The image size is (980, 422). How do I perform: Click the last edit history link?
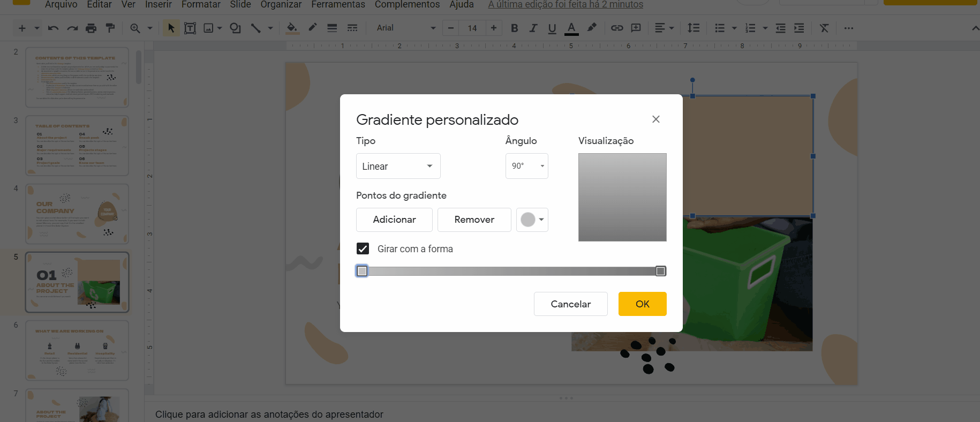(566, 5)
